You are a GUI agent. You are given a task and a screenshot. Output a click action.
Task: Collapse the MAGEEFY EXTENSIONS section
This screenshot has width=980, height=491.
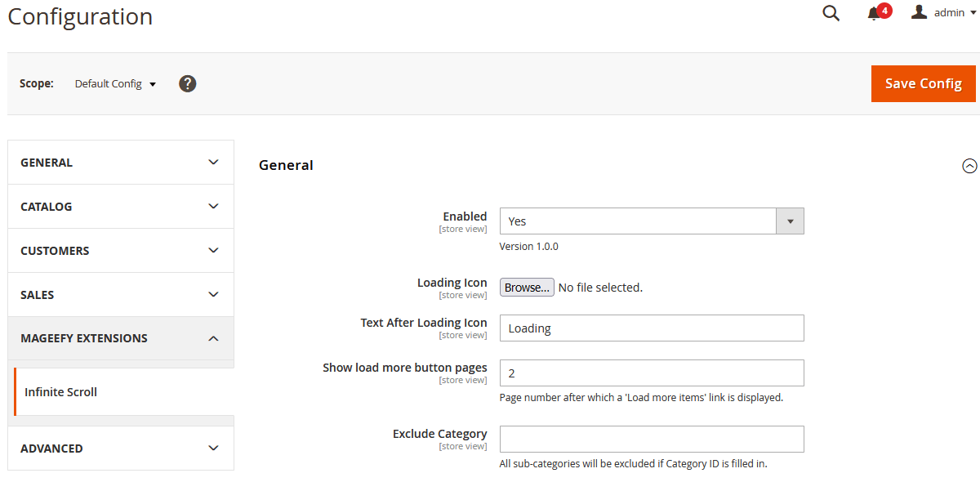121,338
